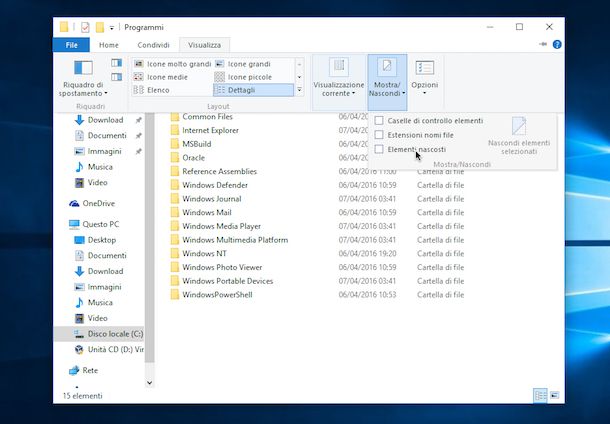Enable Caselle di controllo elementi checkbox
The image size is (610, 424).
(x=379, y=120)
